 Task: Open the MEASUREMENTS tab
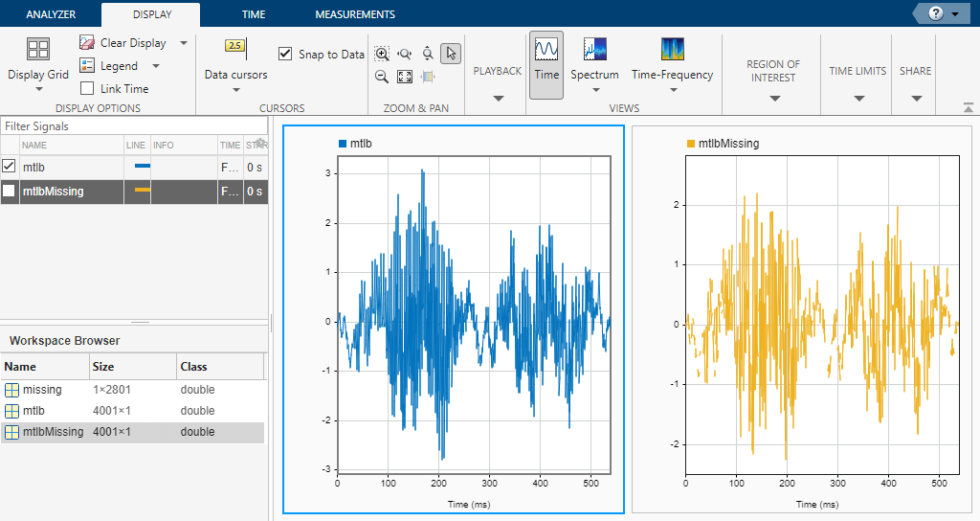click(x=354, y=13)
